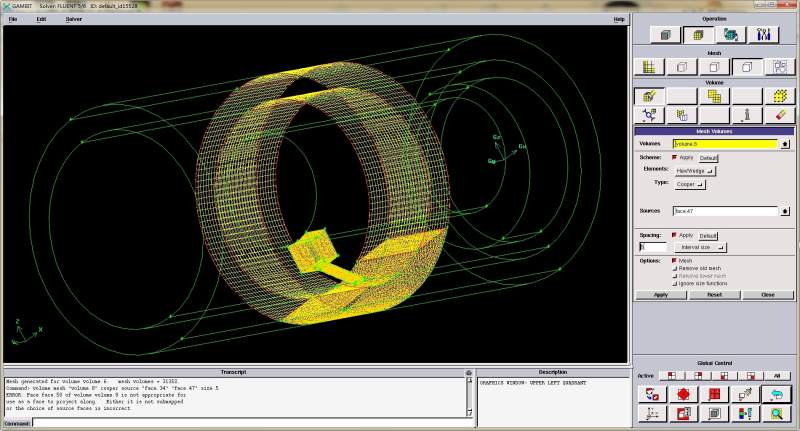Viewport: 800px width, 431px height.
Task: Open the Interval size dropdown
Action: 700,247
